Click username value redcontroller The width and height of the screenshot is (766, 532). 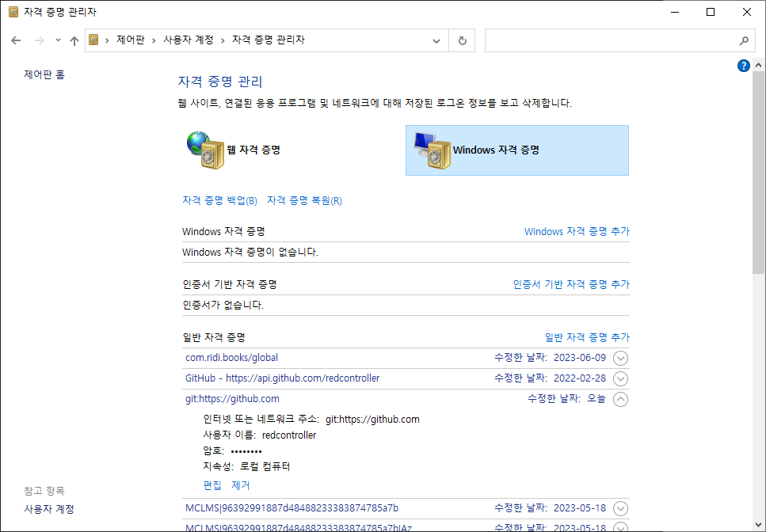tap(289, 435)
